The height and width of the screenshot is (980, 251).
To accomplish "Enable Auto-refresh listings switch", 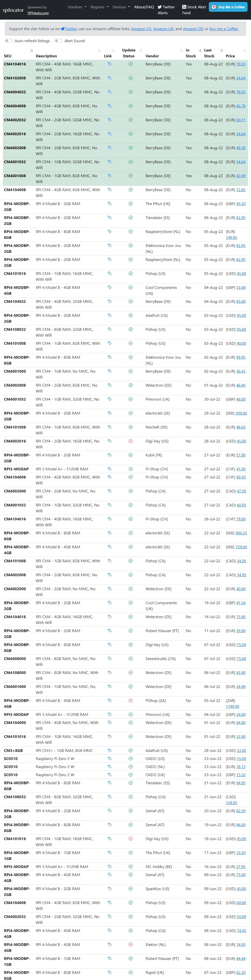I will tap(9, 41).
